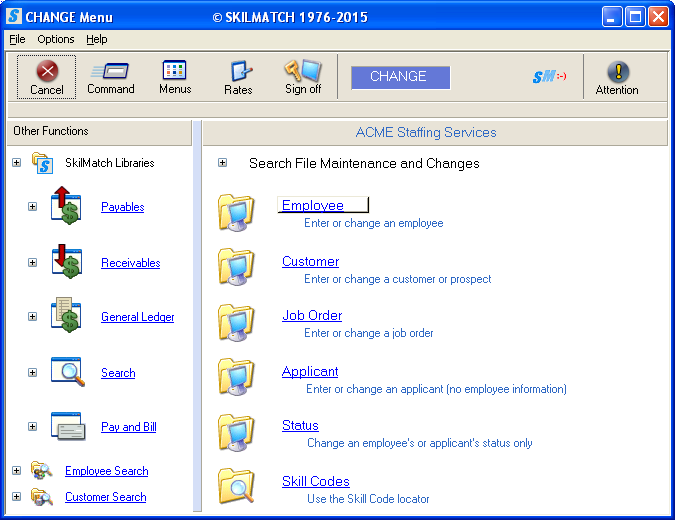Screen dimensions: 675x520
Task: Click the Pay and Bill check icon
Action: (x=68, y=426)
